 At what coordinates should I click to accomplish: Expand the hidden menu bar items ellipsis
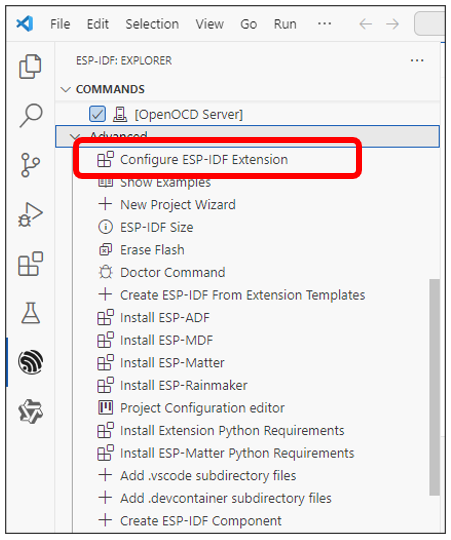[324, 24]
